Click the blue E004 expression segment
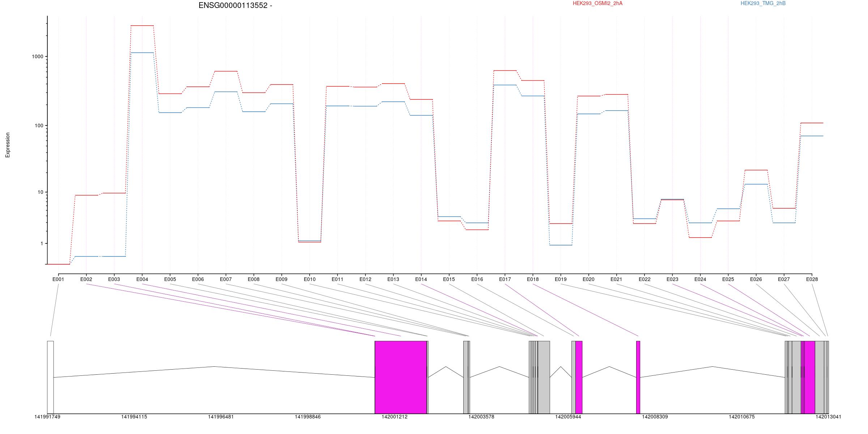This screenshot has height=434, width=868. pos(142,53)
